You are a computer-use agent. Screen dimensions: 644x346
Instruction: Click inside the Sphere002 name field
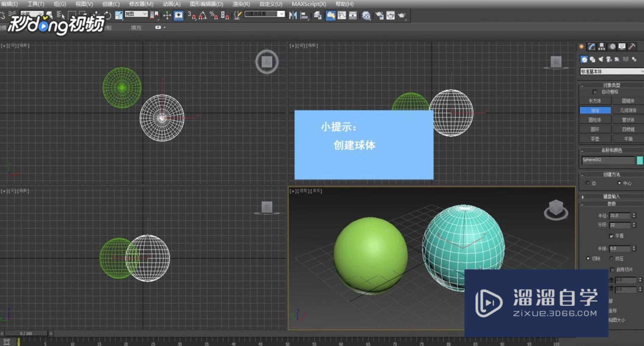(x=608, y=160)
